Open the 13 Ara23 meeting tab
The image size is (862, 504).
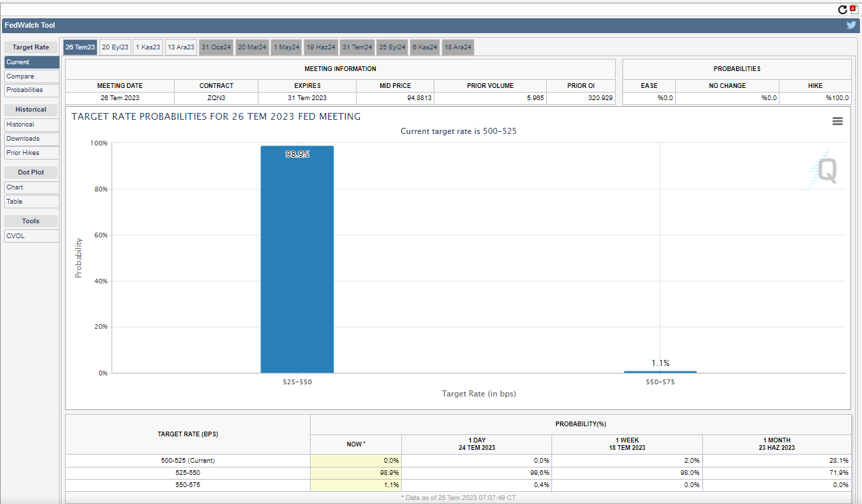pos(181,47)
